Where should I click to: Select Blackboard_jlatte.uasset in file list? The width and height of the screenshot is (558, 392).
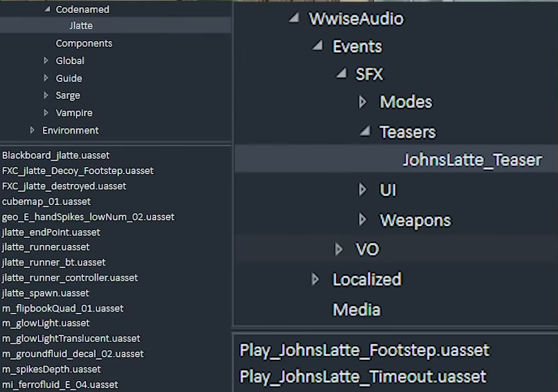tap(56, 156)
